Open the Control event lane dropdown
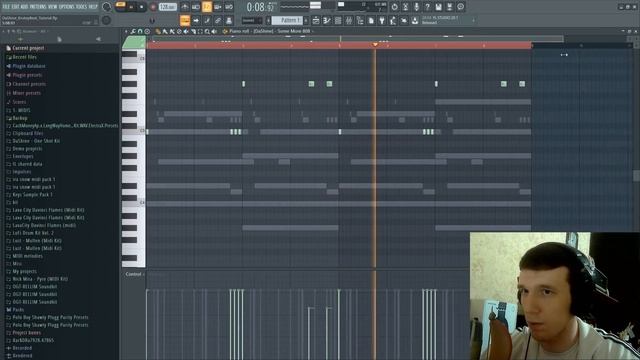Viewport: 640px width, 360px height. pos(134,274)
